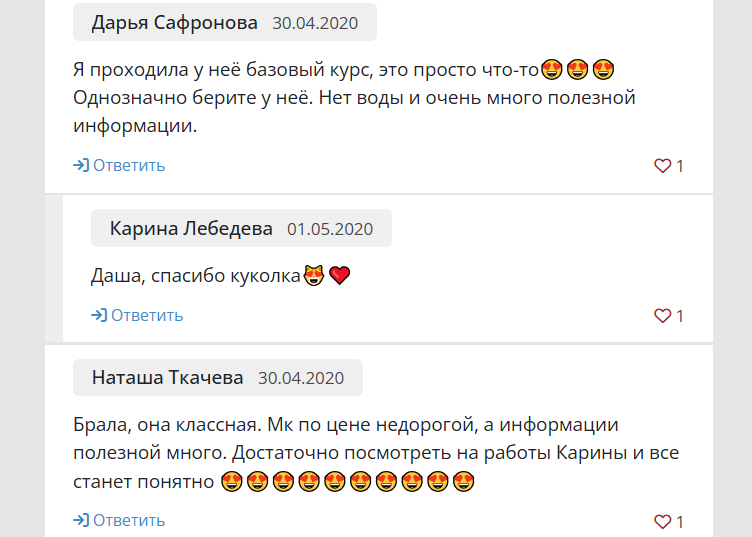Like Дарья Сафронова's comment with heart icon
The height and width of the screenshot is (537, 752).
pyautogui.click(x=662, y=166)
